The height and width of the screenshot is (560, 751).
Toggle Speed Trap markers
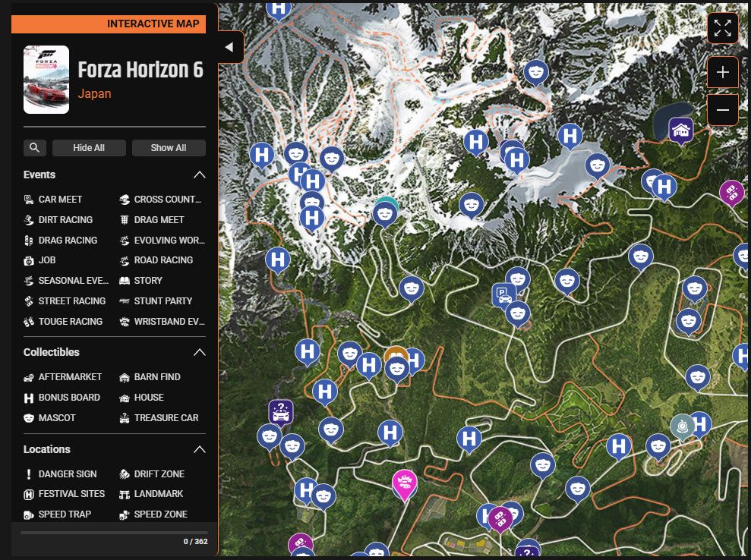click(58, 514)
